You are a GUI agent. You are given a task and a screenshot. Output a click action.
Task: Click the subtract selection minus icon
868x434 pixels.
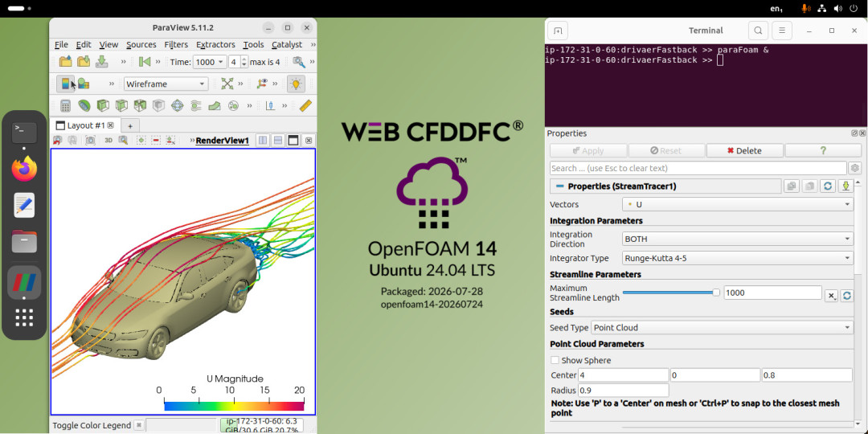pyautogui.click(x=156, y=141)
